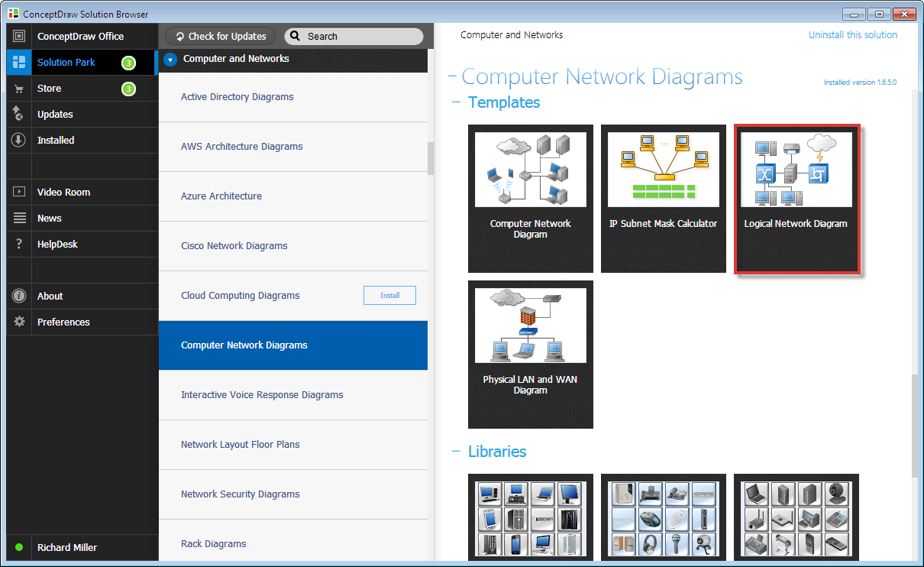Open ConceptDraw Office entry
The height and width of the screenshot is (567, 924).
click(x=82, y=36)
